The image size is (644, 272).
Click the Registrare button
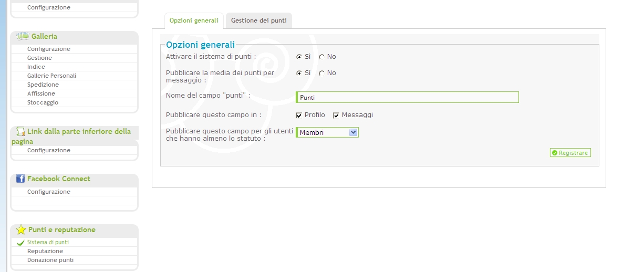point(570,153)
